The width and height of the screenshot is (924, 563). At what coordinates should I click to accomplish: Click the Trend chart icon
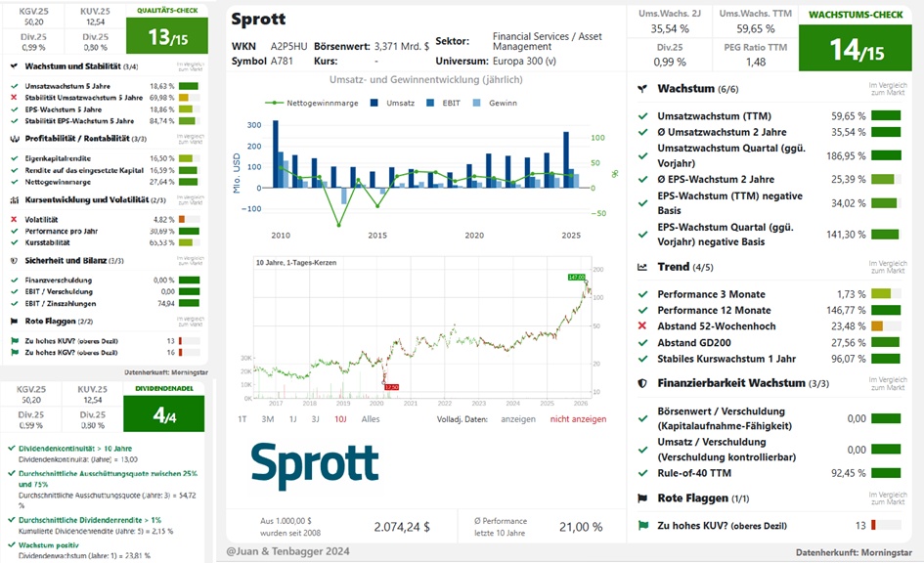tap(642, 267)
